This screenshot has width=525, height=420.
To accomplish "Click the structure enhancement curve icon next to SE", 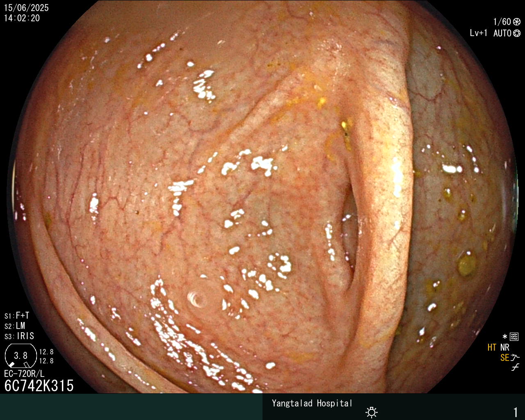I will 515,358.
